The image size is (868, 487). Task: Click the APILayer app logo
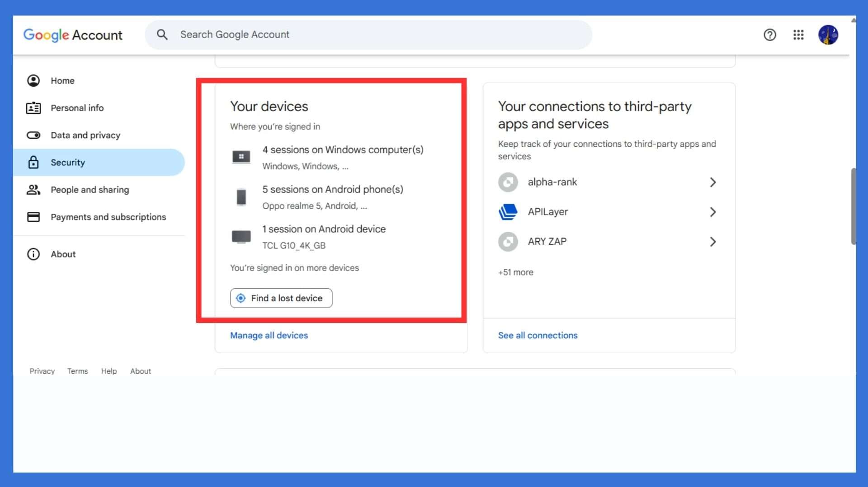(508, 212)
